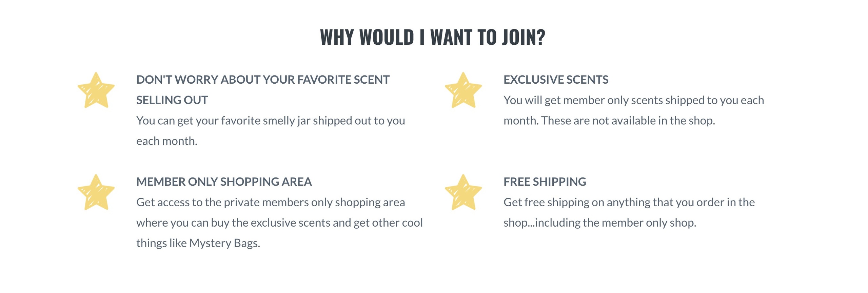Click the star icon beside Free Shipping
Viewport: 868px width, 293px height.
pyautogui.click(x=463, y=192)
